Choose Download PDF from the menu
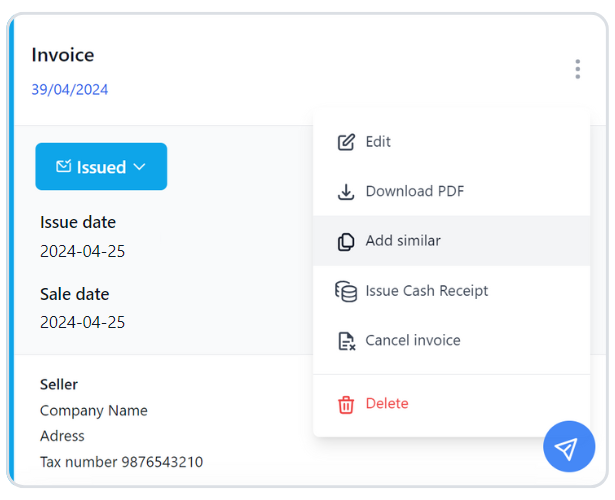615x500 pixels. [414, 192]
